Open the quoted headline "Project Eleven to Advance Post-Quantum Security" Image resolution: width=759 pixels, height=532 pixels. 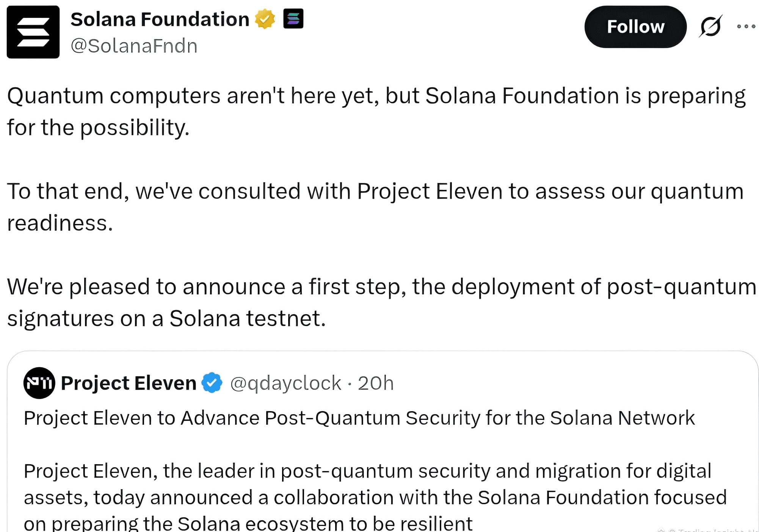(x=359, y=418)
